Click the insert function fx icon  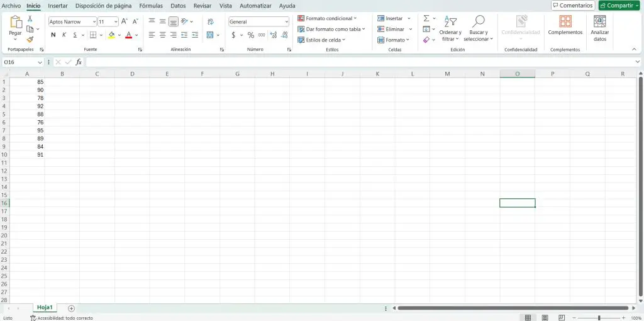pyautogui.click(x=79, y=62)
